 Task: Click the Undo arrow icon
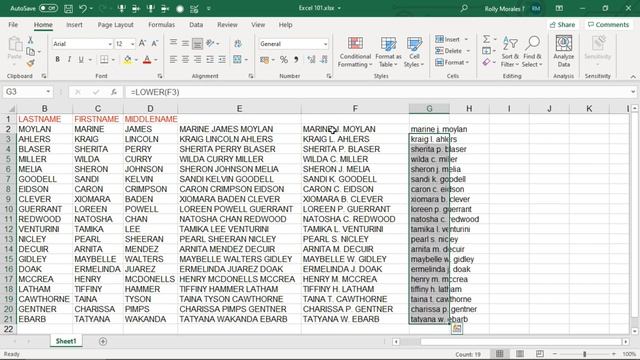[83, 8]
